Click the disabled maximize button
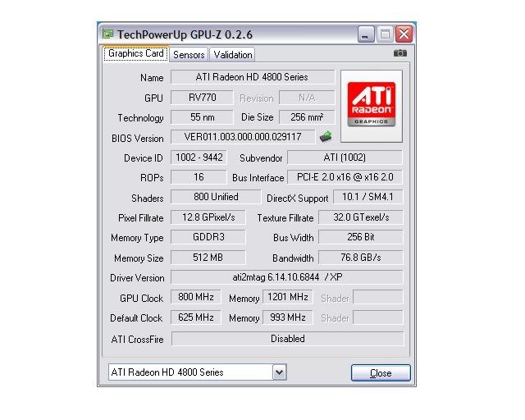Image resolution: width=525 pixels, height=420 pixels. click(x=385, y=34)
